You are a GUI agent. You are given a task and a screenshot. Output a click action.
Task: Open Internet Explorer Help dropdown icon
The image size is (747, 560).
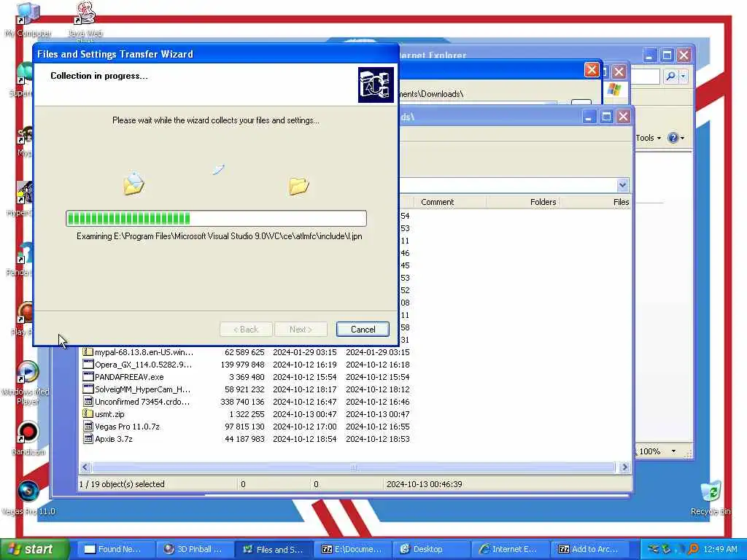(x=676, y=138)
